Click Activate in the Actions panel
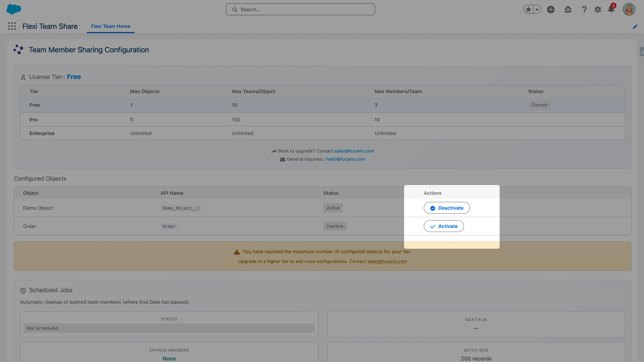Image resolution: width=644 pixels, height=362 pixels. (444, 226)
